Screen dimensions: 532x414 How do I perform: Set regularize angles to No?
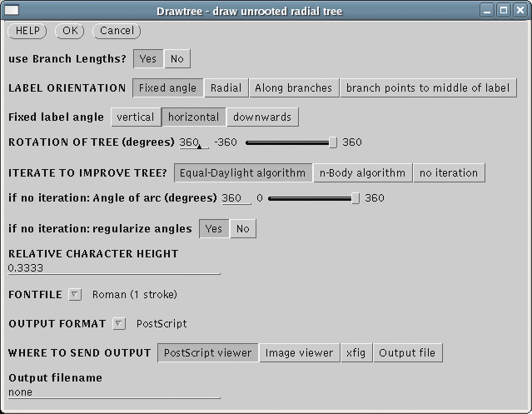tap(243, 229)
